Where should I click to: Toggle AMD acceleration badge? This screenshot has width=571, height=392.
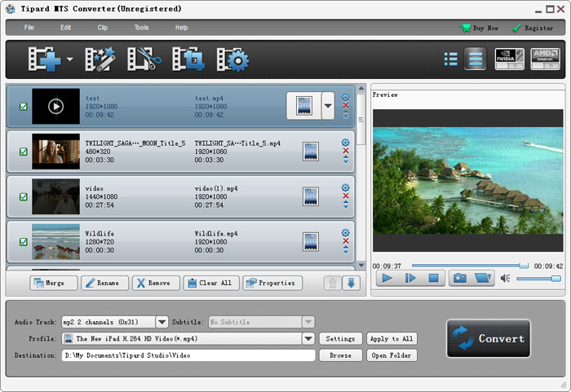(x=545, y=59)
